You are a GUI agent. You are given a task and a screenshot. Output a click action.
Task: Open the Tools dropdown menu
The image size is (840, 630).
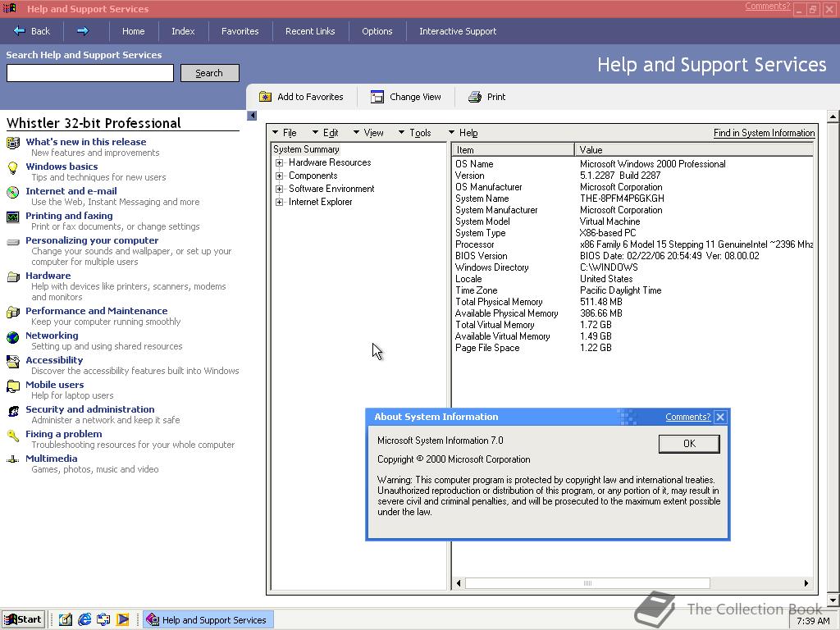point(414,132)
